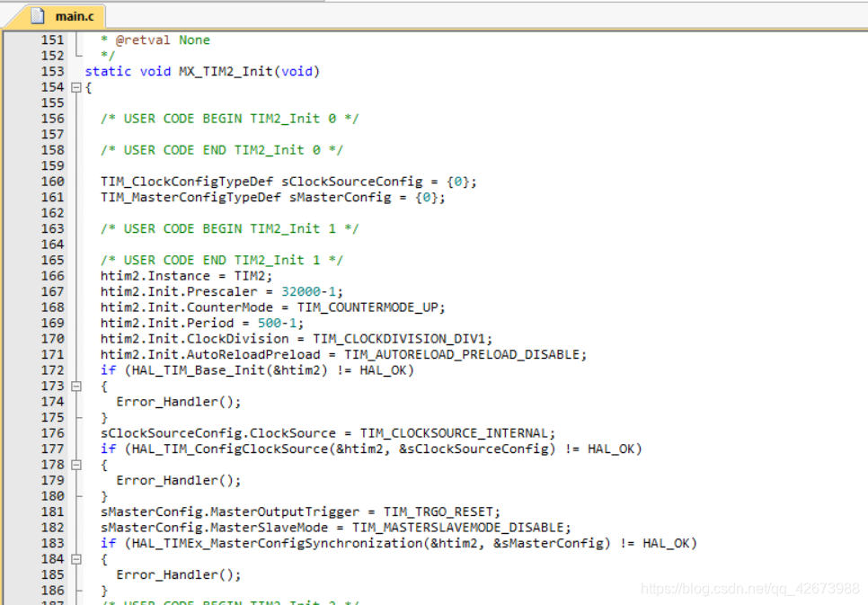
Task: Click line number 153 in the gutter
Action: point(53,72)
